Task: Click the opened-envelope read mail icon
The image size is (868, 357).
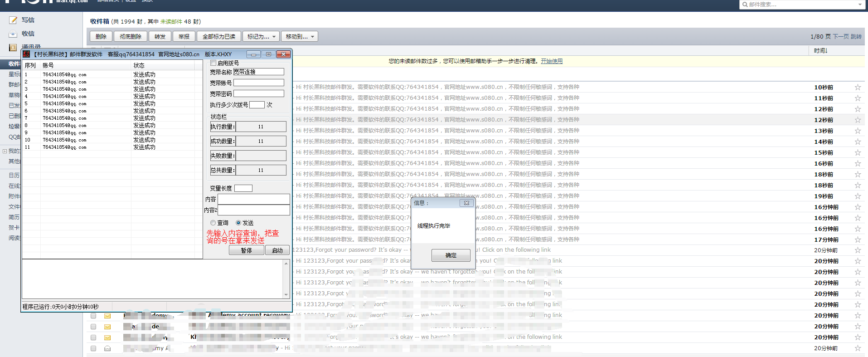Action: pyautogui.click(x=107, y=348)
